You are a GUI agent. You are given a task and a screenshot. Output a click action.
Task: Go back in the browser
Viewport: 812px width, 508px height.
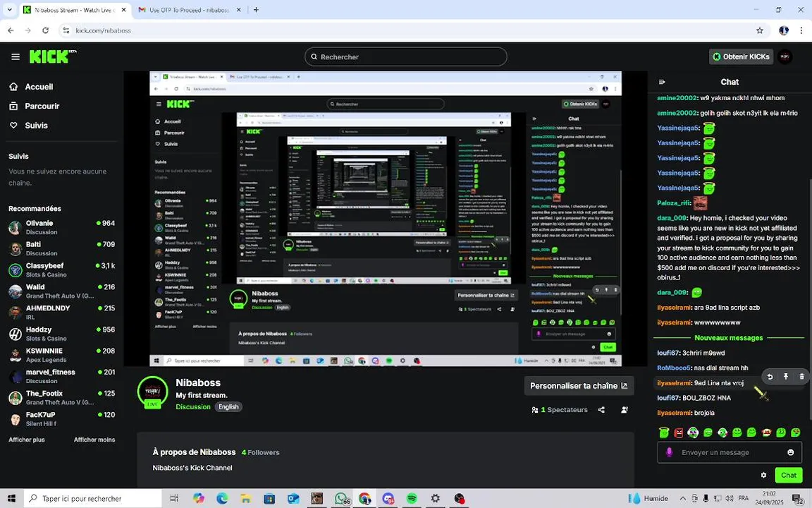coord(11,30)
